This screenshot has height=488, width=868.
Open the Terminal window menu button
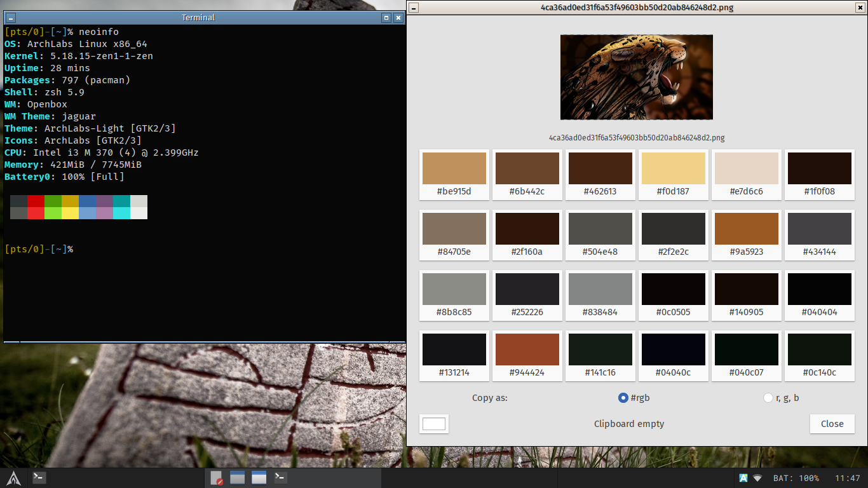11,18
